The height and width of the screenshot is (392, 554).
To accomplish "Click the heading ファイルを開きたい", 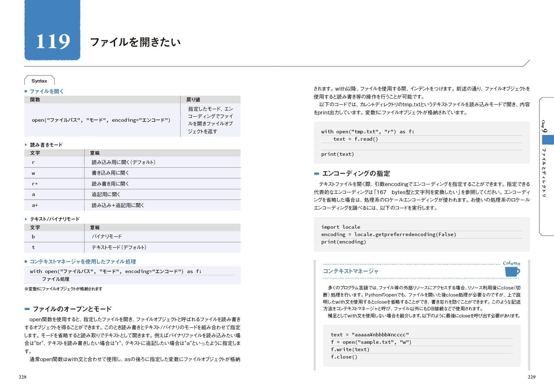I will pos(135,42).
